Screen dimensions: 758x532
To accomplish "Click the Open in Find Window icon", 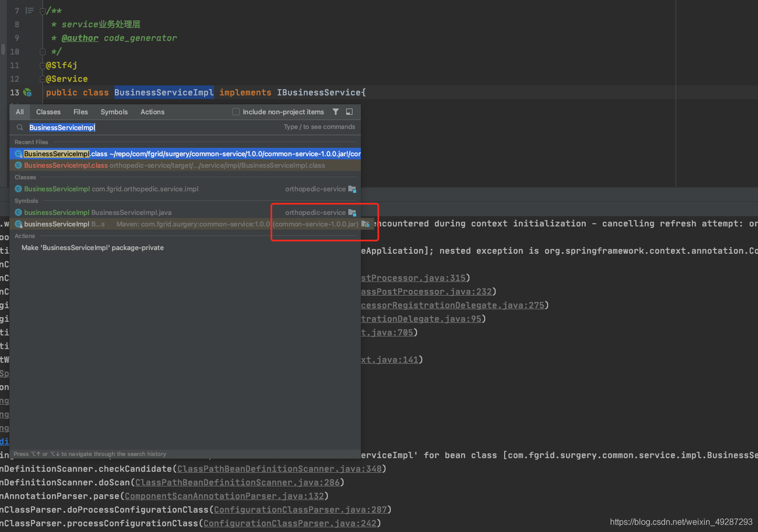I will point(349,112).
